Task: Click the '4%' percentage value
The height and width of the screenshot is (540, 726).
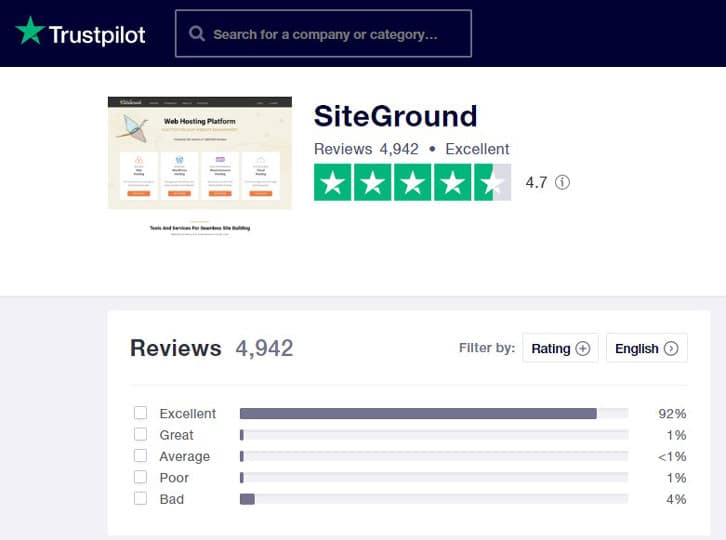Action: 676,499
